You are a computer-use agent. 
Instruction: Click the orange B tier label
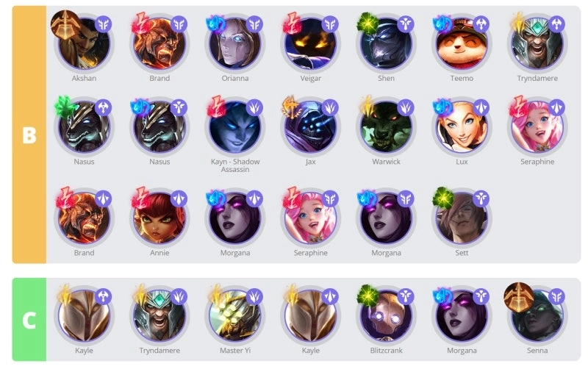pyautogui.click(x=29, y=135)
